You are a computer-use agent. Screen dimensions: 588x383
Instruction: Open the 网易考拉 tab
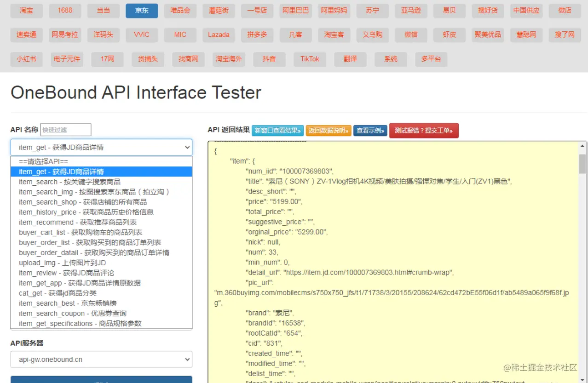(65, 35)
